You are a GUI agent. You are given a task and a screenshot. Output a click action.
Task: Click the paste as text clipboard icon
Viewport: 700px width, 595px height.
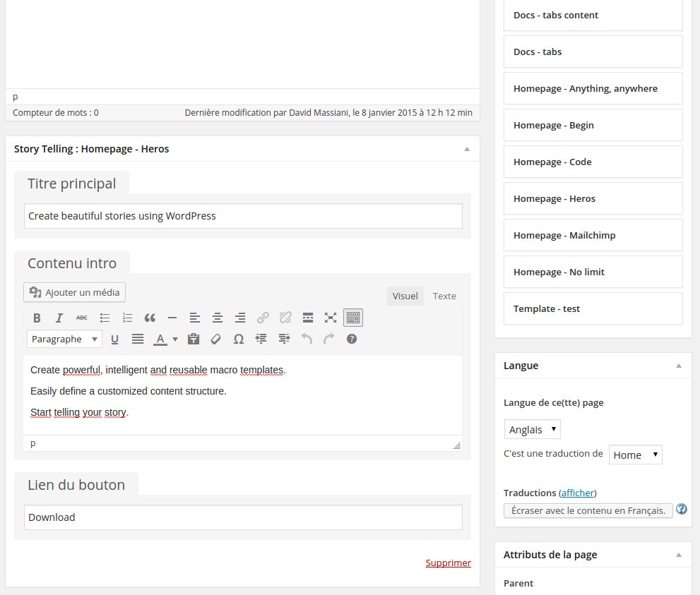tap(194, 339)
